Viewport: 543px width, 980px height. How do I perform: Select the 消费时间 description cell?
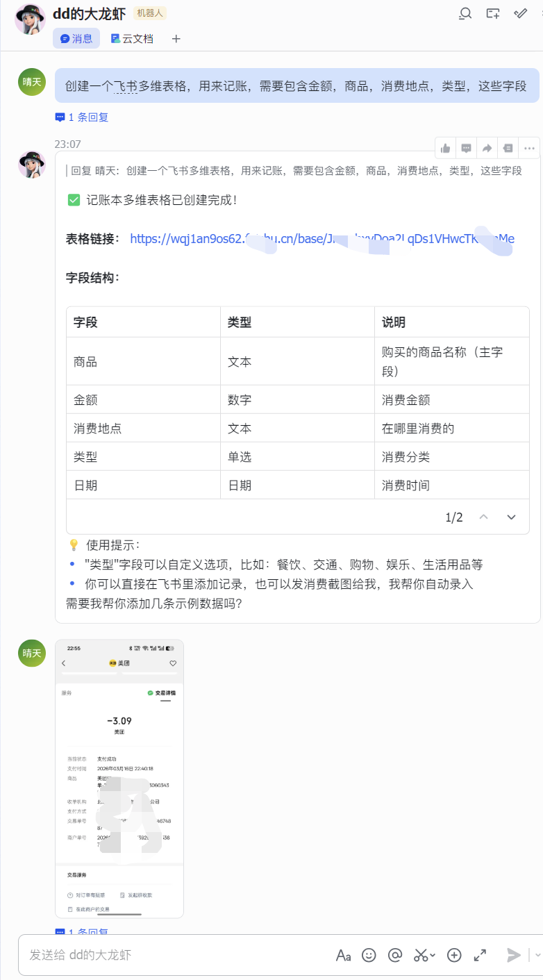452,485
